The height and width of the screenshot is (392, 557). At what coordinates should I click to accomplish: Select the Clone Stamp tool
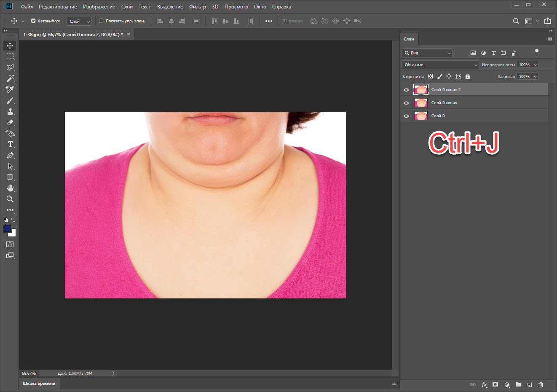[10, 111]
